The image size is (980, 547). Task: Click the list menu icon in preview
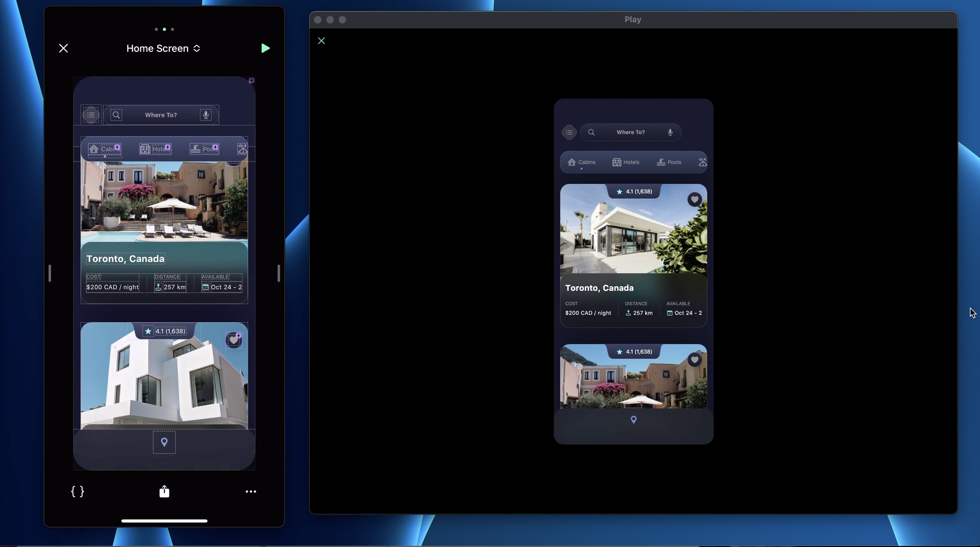(569, 132)
